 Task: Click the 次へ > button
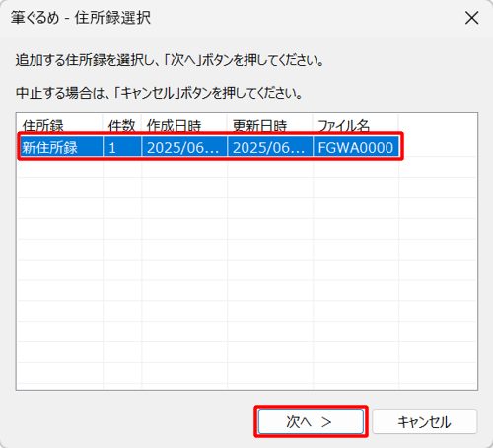pos(311,421)
